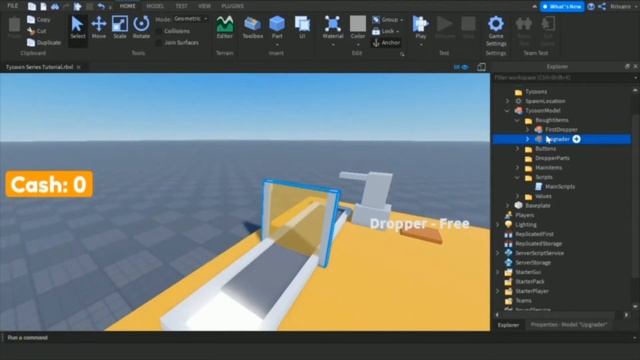Image resolution: width=640 pixels, height=360 pixels.
Task: Collapse the TycoonModel node
Action: 507,111
